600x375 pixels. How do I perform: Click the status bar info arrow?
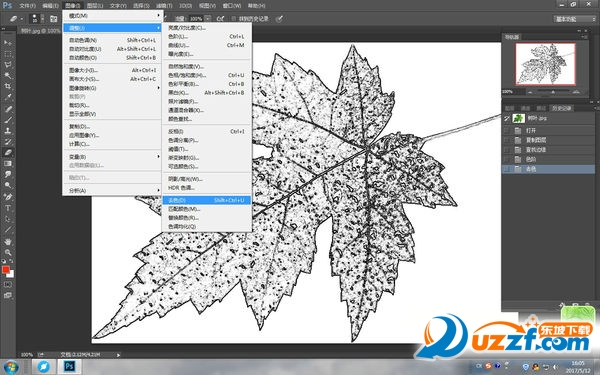tap(118, 355)
